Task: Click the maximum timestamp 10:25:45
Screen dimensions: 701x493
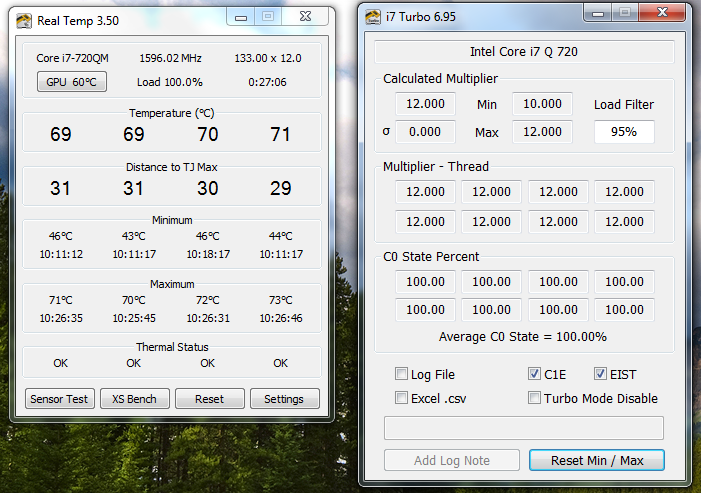Action: pos(134,318)
